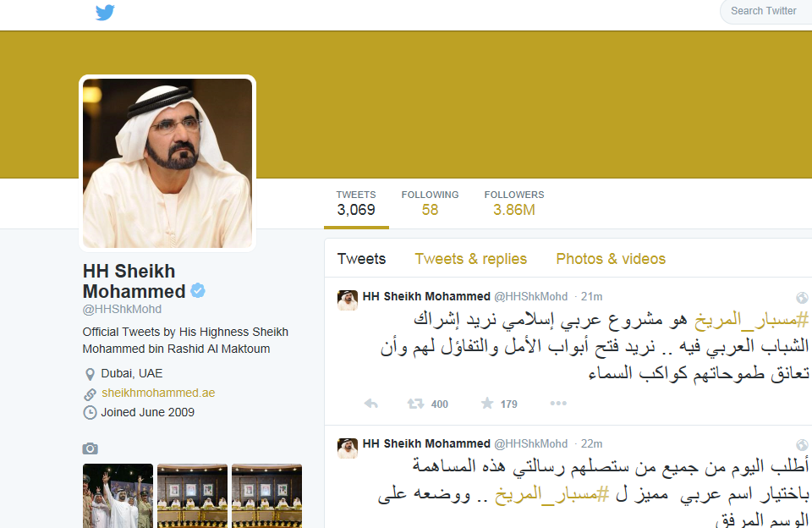Viewport: 812px width, 528px height.
Task: Visit sheikhmohammed.ae website link
Action: click(x=158, y=393)
